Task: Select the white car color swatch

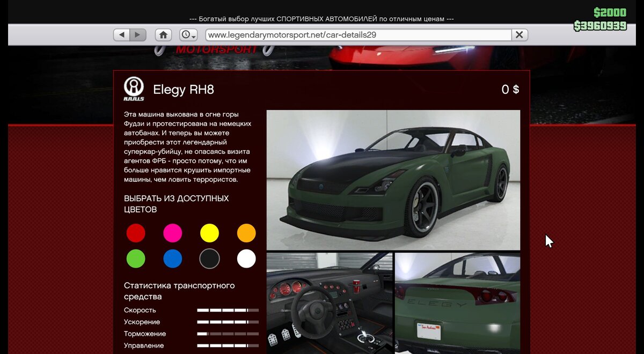Action: (246, 259)
